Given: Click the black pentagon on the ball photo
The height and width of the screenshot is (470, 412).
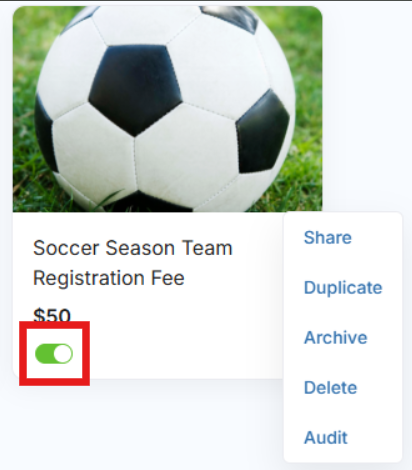Looking at the screenshot, I should 136,90.
